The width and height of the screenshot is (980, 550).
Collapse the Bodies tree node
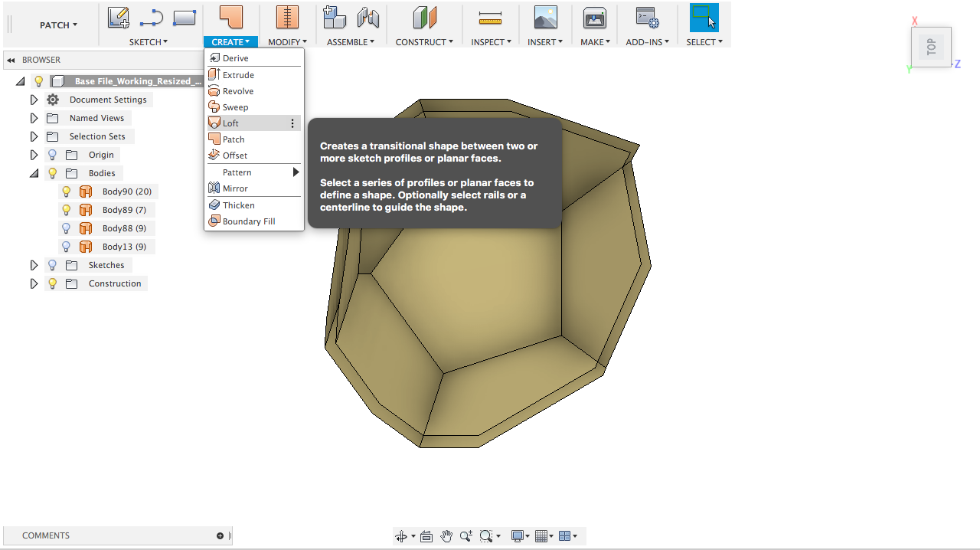[34, 173]
